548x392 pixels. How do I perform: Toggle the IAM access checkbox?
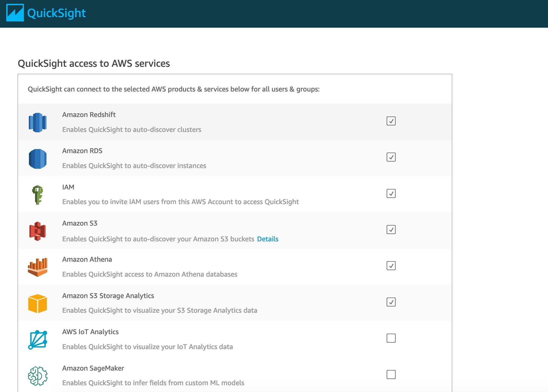pyautogui.click(x=391, y=193)
